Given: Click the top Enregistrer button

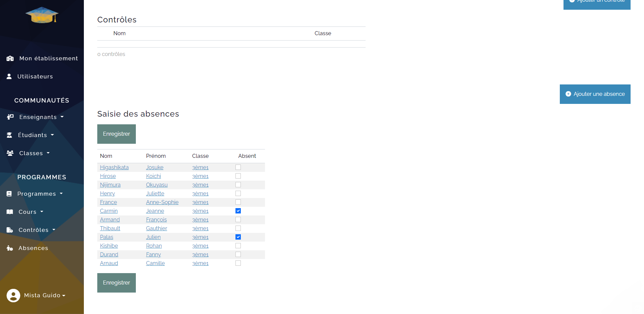Looking at the screenshot, I should pyautogui.click(x=116, y=134).
